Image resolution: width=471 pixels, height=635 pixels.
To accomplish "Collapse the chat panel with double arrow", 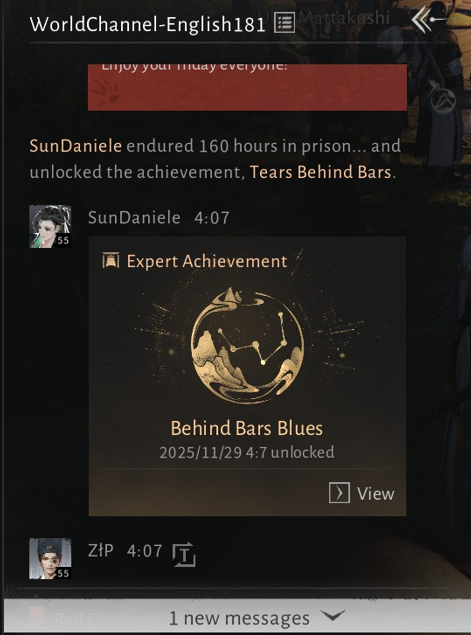I will click(423, 20).
